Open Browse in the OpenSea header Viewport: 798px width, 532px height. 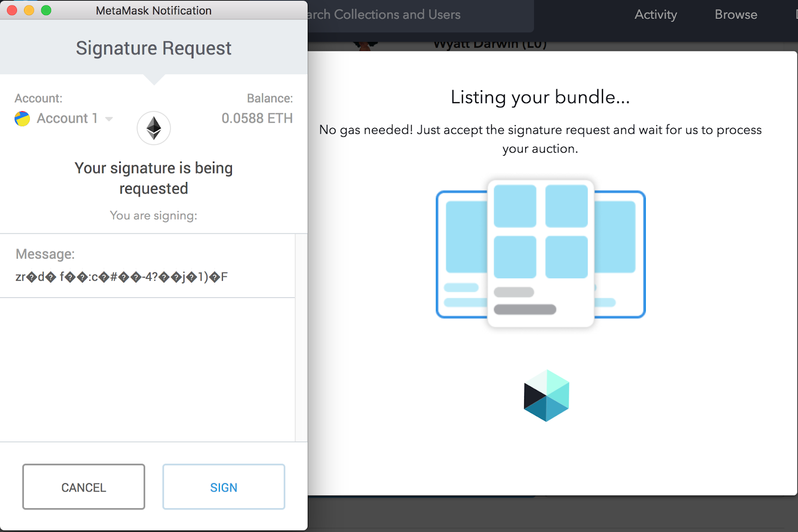coord(736,14)
